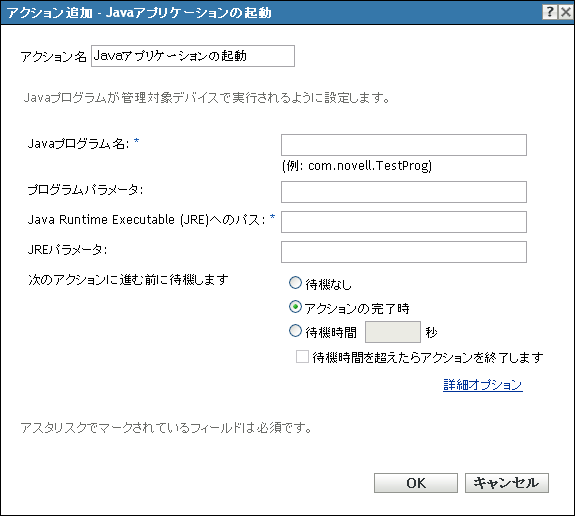Confirm the dialog with OK

[x=416, y=483]
